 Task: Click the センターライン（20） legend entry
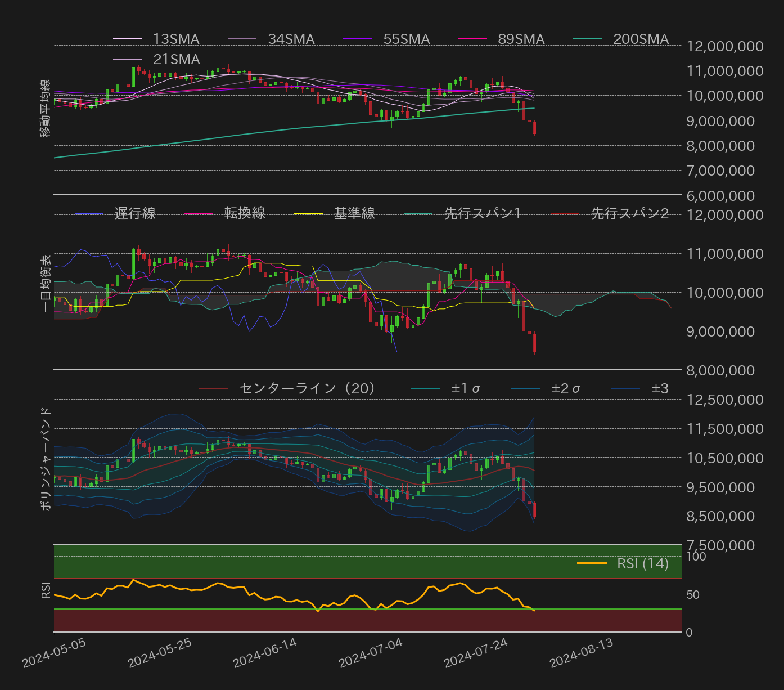[307, 388]
